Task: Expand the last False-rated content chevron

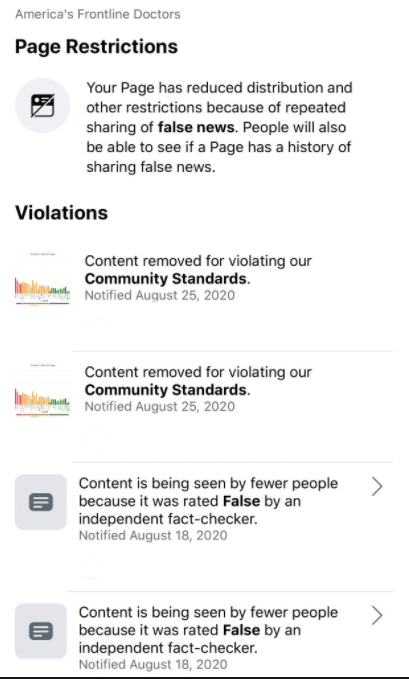Action: click(x=377, y=615)
